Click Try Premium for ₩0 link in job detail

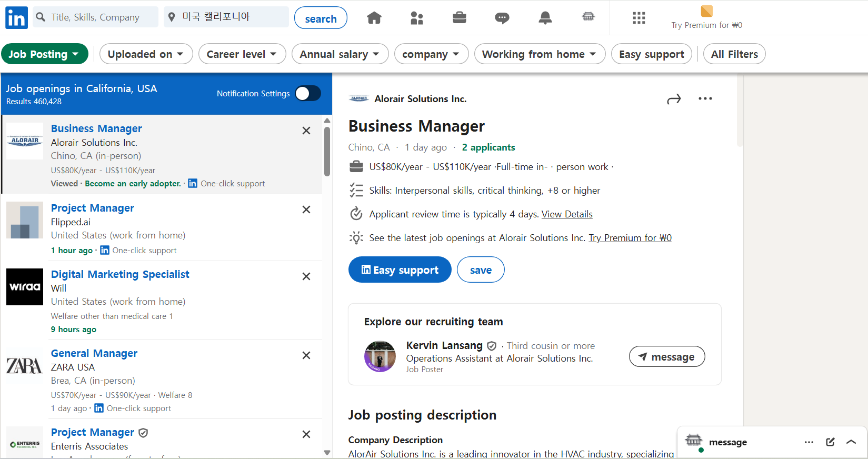(630, 237)
